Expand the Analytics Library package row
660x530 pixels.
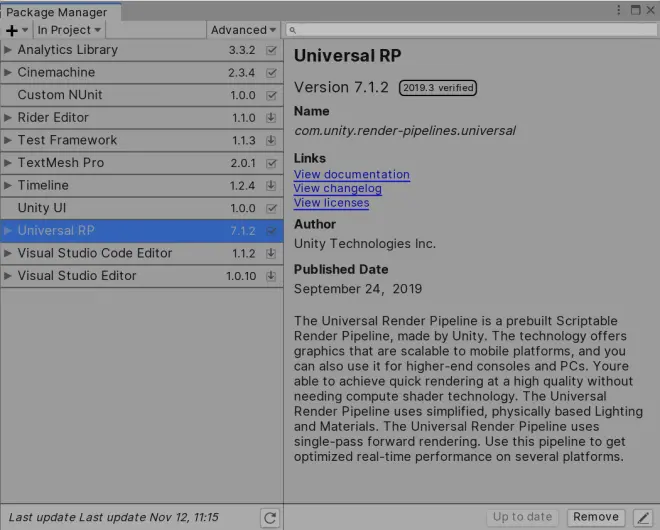tap(8, 50)
